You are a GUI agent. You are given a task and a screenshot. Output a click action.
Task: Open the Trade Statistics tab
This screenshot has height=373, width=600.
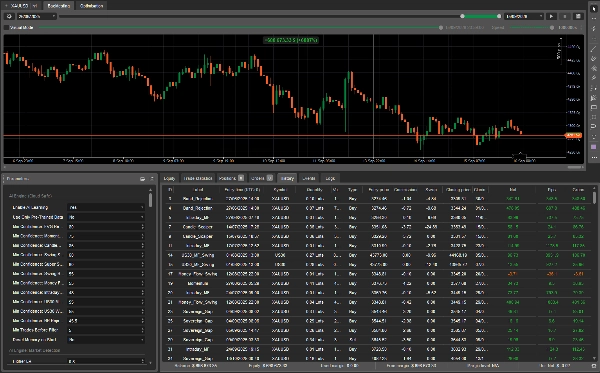coord(197,178)
